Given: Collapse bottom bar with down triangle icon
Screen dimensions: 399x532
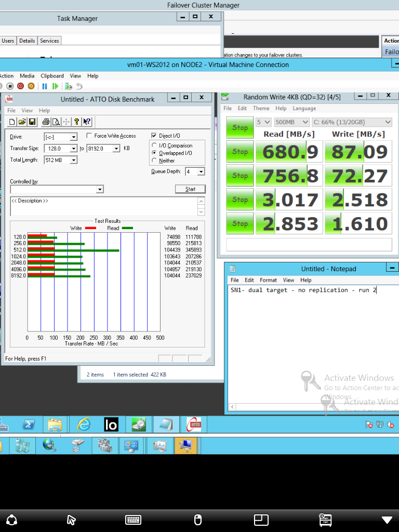Looking at the screenshot, I should (x=387, y=520).
